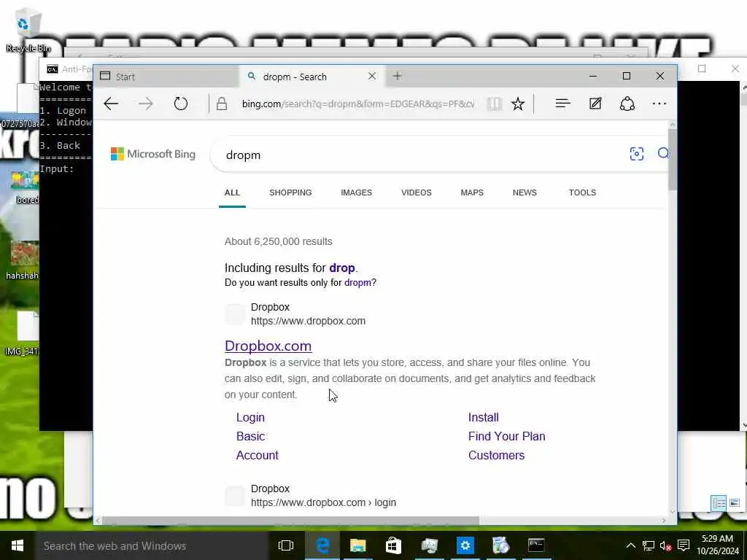The image size is (747, 560).
Task: Open the Windows Start menu
Action: point(18,545)
